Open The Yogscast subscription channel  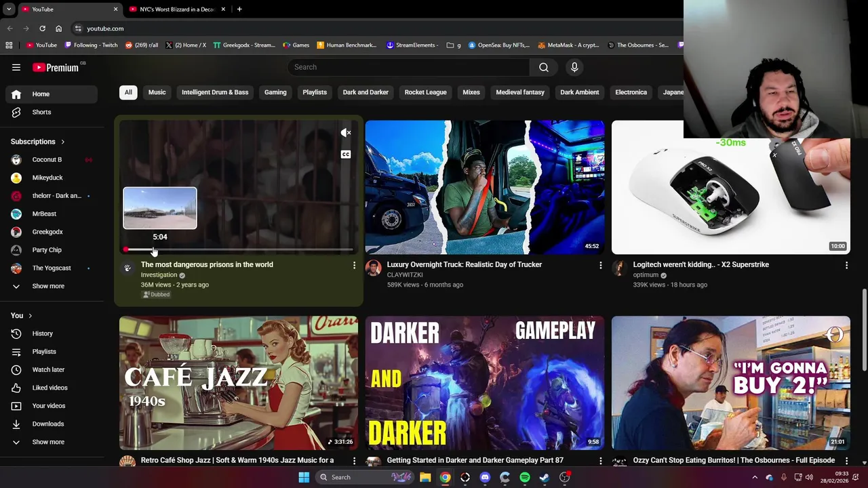[x=52, y=268]
